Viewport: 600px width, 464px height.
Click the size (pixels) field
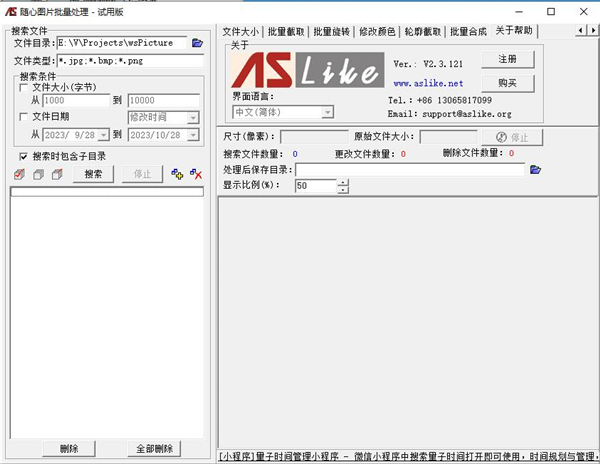tap(314, 137)
